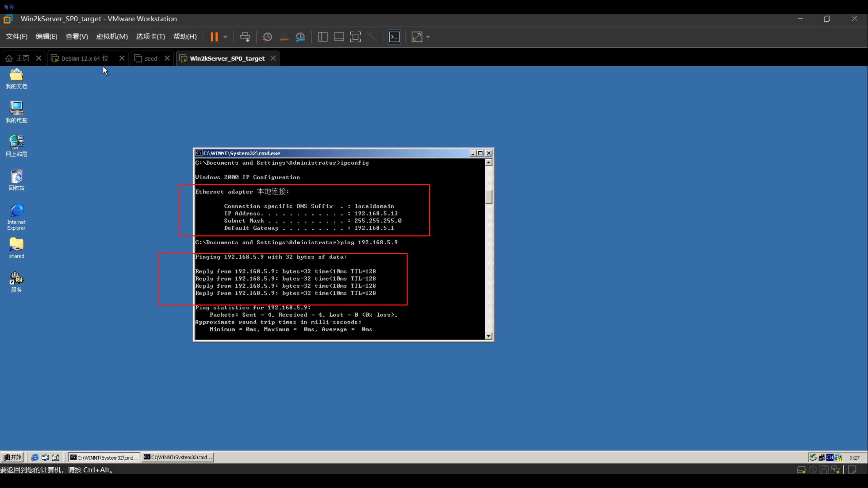868x488 pixels.
Task: Take a snapshot of the VM
Action: [x=267, y=37]
